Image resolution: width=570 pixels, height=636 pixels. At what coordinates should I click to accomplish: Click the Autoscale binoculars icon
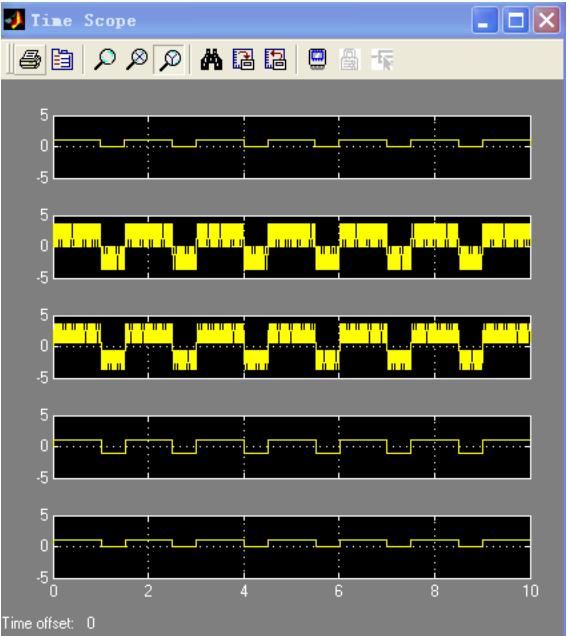click(x=211, y=60)
